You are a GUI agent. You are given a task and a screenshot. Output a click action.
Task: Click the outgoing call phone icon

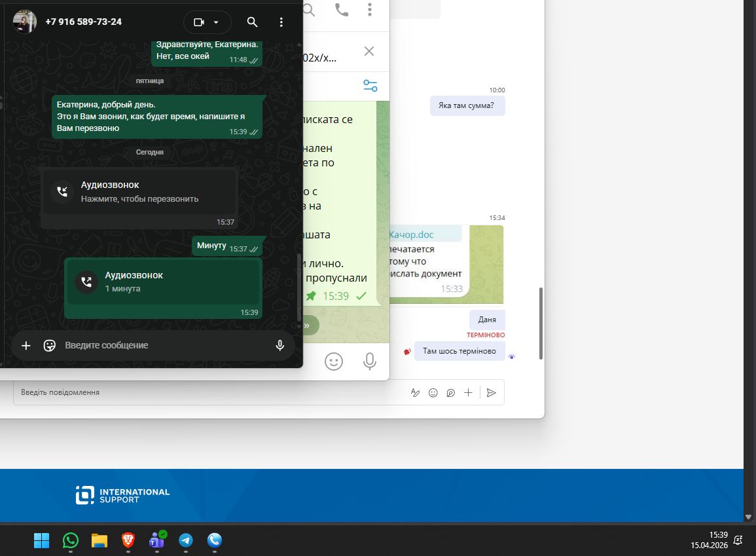pyautogui.click(x=87, y=282)
